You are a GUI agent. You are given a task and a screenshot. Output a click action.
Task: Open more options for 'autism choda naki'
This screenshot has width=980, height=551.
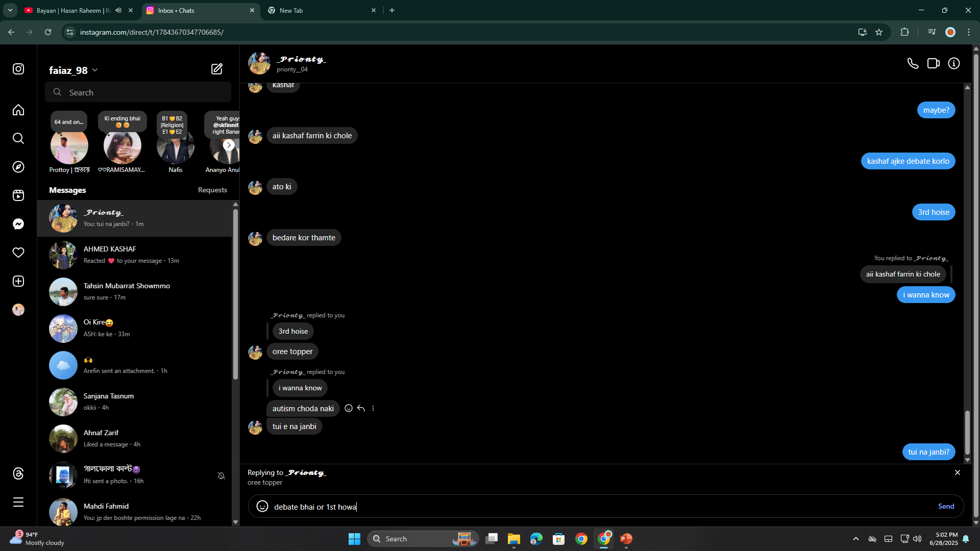[373, 408]
